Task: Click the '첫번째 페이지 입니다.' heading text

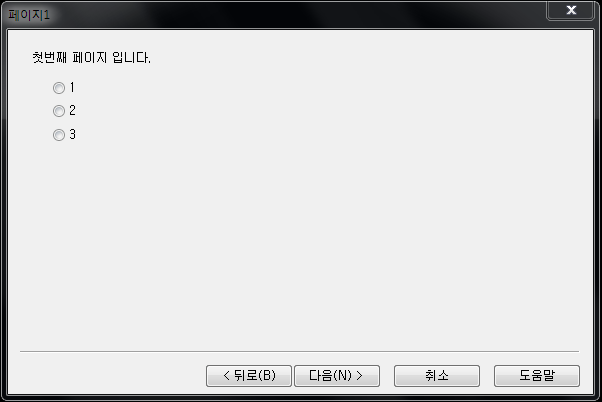Action: pos(91,58)
